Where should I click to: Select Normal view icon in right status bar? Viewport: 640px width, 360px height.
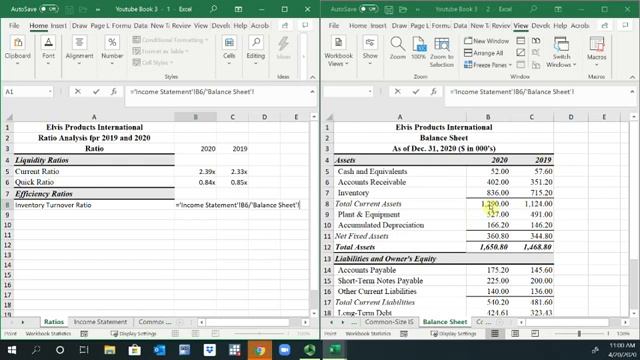(x=495, y=333)
